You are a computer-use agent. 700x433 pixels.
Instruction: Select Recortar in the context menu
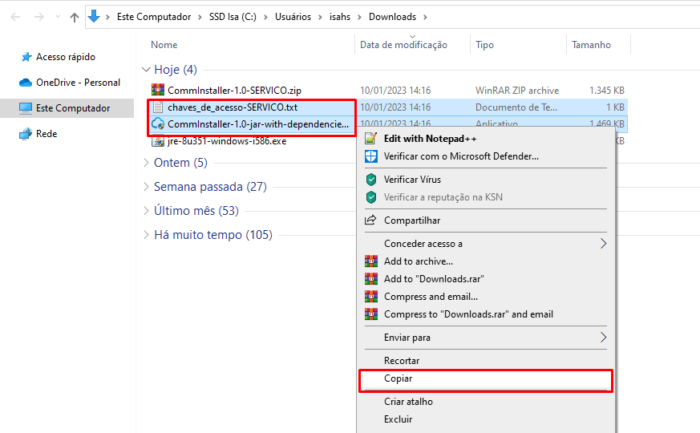(x=402, y=360)
